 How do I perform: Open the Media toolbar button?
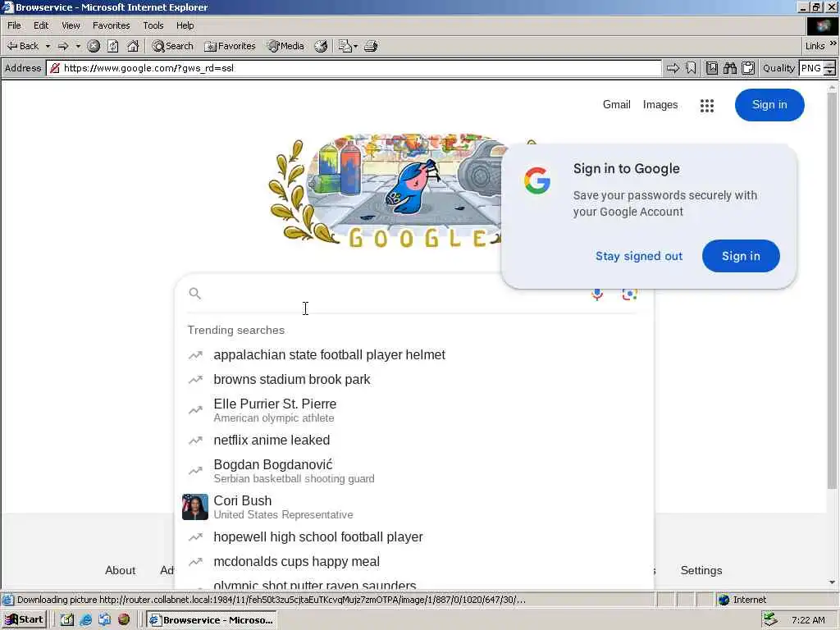tap(286, 46)
